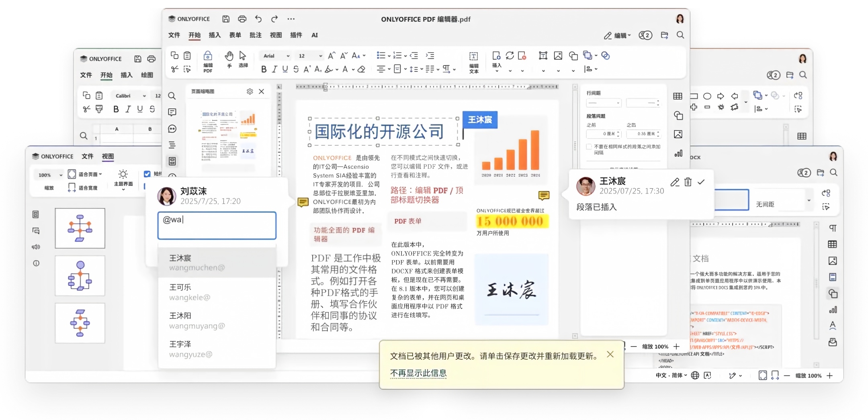Insert image in PDF editor toolbar
The width and height of the screenshot is (868, 420).
click(x=558, y=56)
